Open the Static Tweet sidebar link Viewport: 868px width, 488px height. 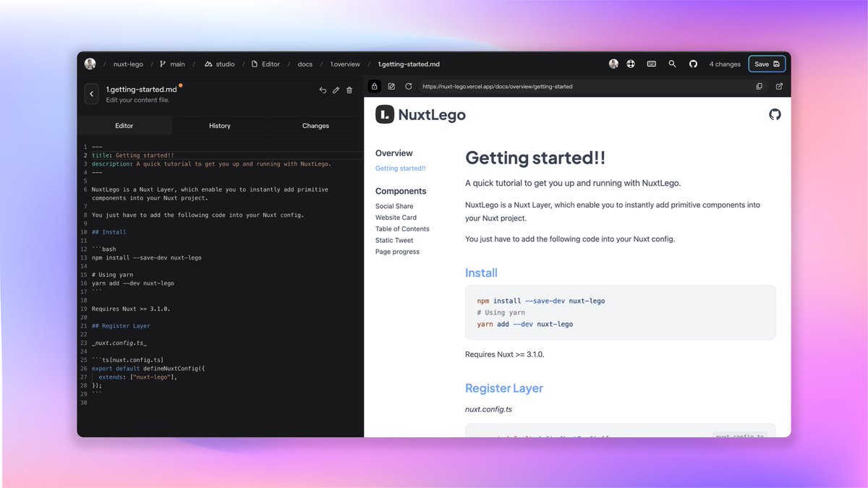(x=394, y=241)
